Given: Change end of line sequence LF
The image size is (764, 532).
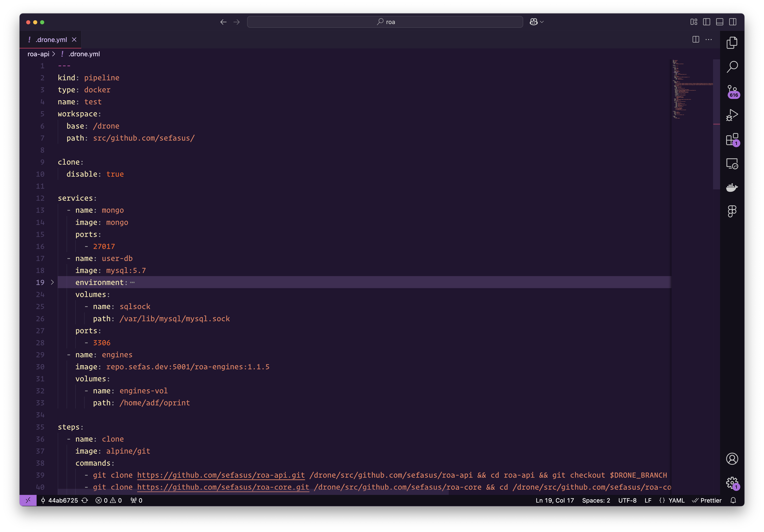Looking at the screenshot, I should [x=648, y=500].
